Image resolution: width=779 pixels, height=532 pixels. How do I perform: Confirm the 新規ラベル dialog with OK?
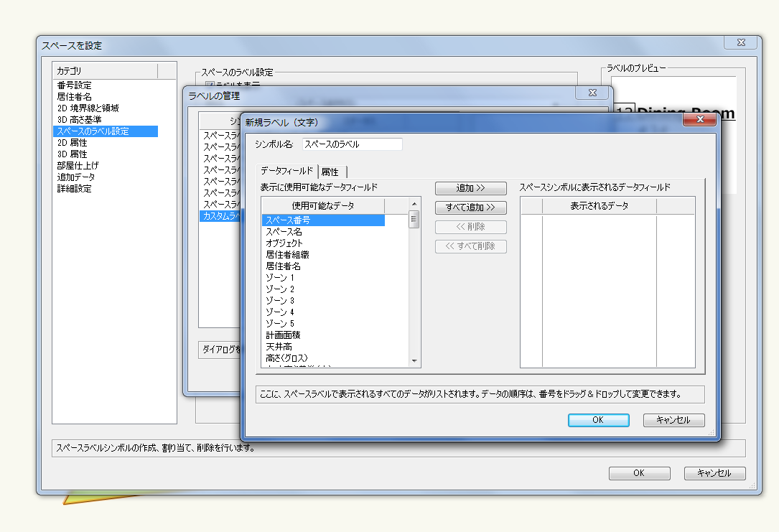(x=598, y=420)
